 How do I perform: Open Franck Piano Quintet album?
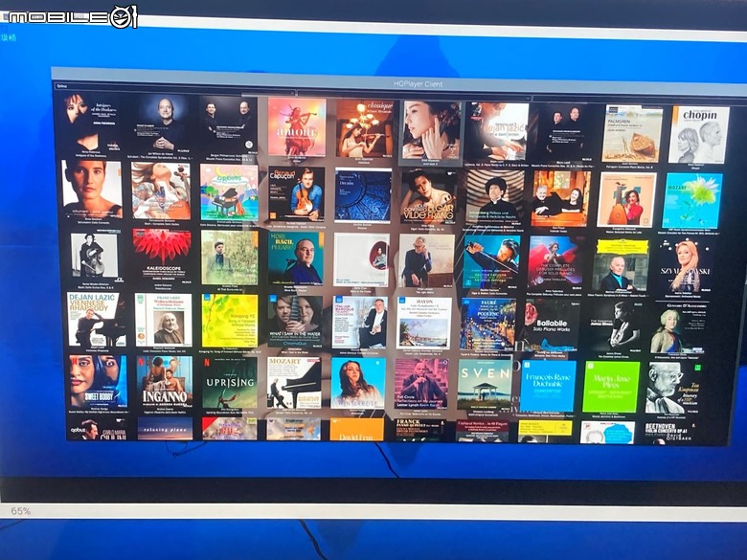(420, 431)
